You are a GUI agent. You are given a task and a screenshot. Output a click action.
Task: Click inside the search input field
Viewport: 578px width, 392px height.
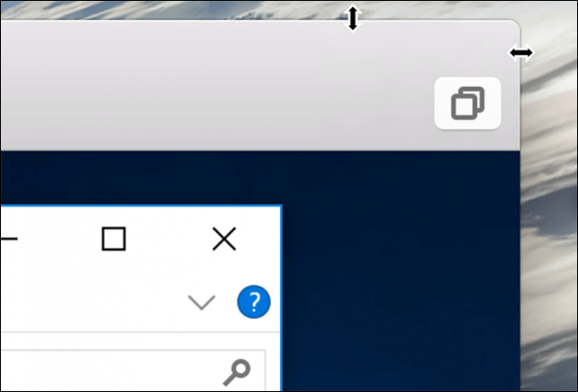(x=133, y=370)
